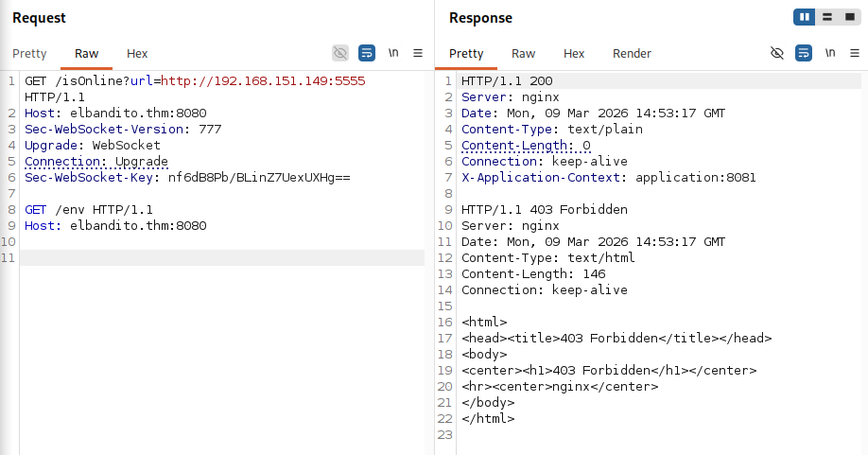Viewport: 868px width, 455px height.
Task: Click the <hr><center>nginx</center> line
Action: point(560,386)
